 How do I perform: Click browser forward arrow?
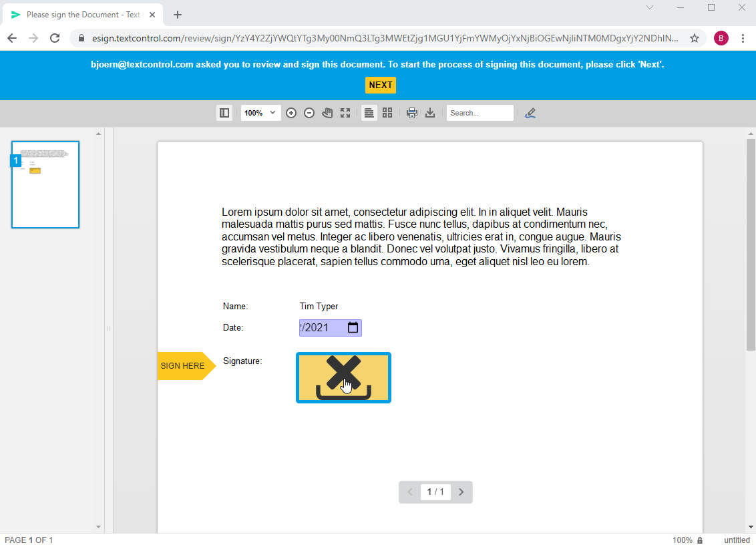pos(33,38)
